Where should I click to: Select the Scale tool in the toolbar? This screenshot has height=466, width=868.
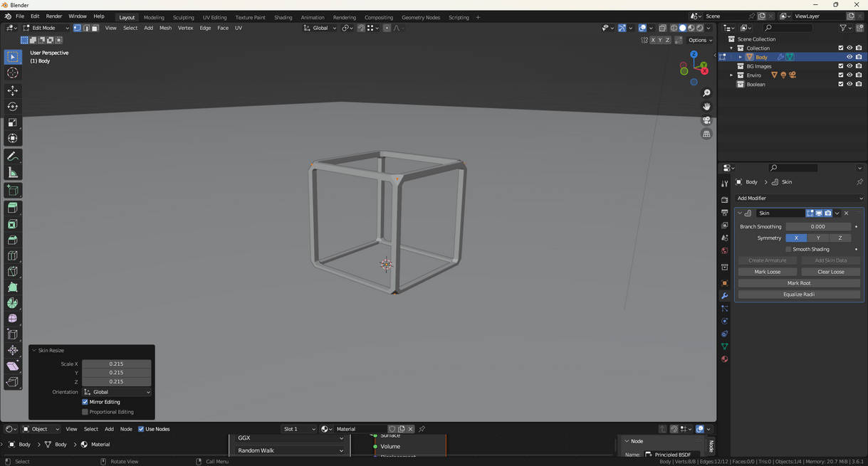click(x=13, y=122)
